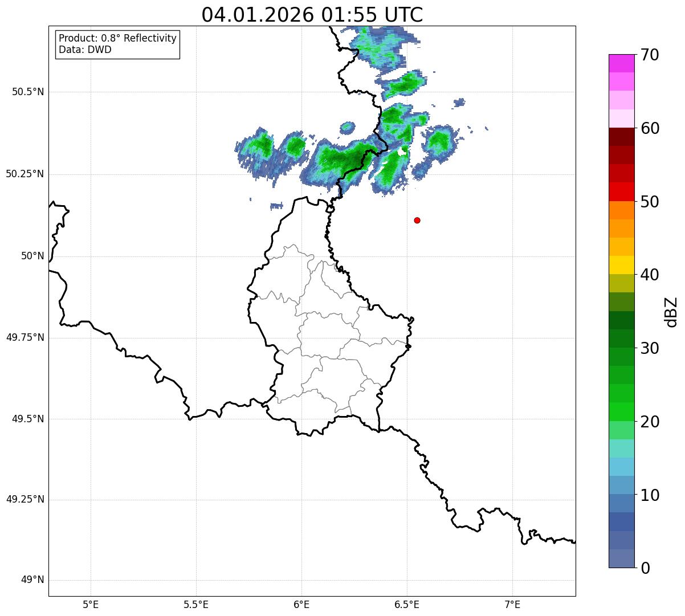This screenshot has width=685, height=616.
Task: Click the "dBZ" colorbar axis label
Action: pyautogui.click(x=671, y=311)
